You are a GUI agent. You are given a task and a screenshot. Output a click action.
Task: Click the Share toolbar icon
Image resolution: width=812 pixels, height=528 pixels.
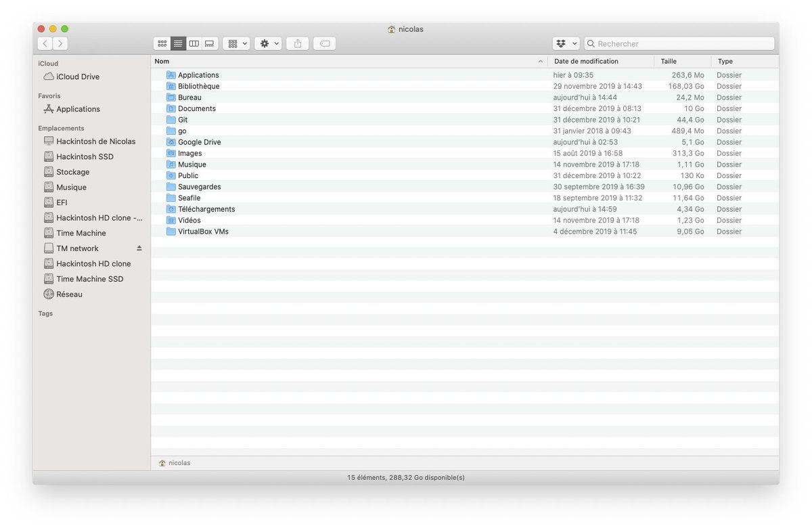click(298, 43)
